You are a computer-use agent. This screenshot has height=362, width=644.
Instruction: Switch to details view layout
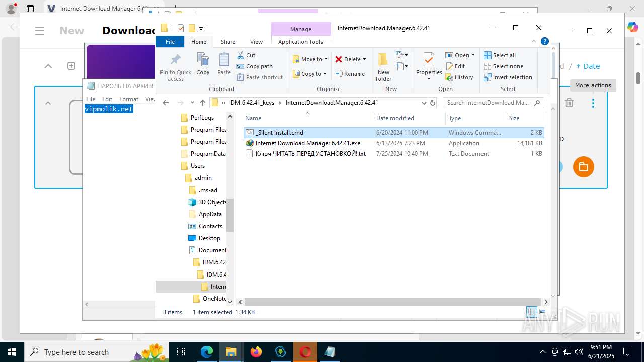(x=531, y=312)
